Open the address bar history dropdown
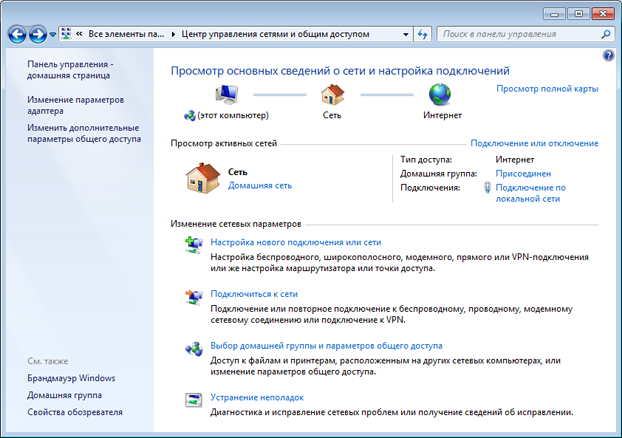Viewport: 622px width, 438px height. pyautogui.click(x=405, y=34)
